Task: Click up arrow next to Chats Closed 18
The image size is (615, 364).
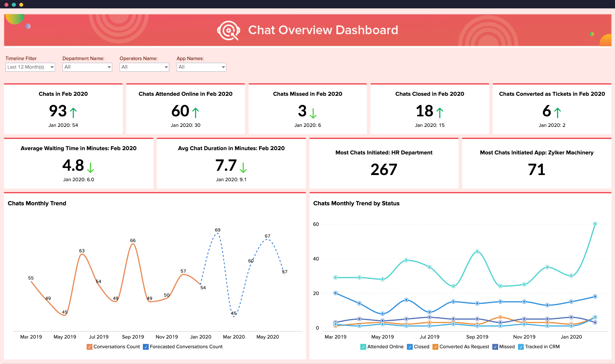Action: point(440,113)
